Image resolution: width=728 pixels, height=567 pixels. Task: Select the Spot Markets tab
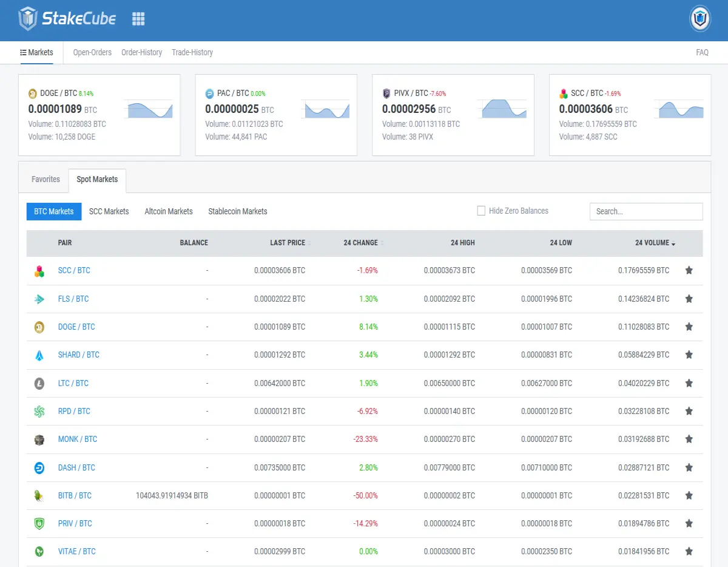click(97, 180)
